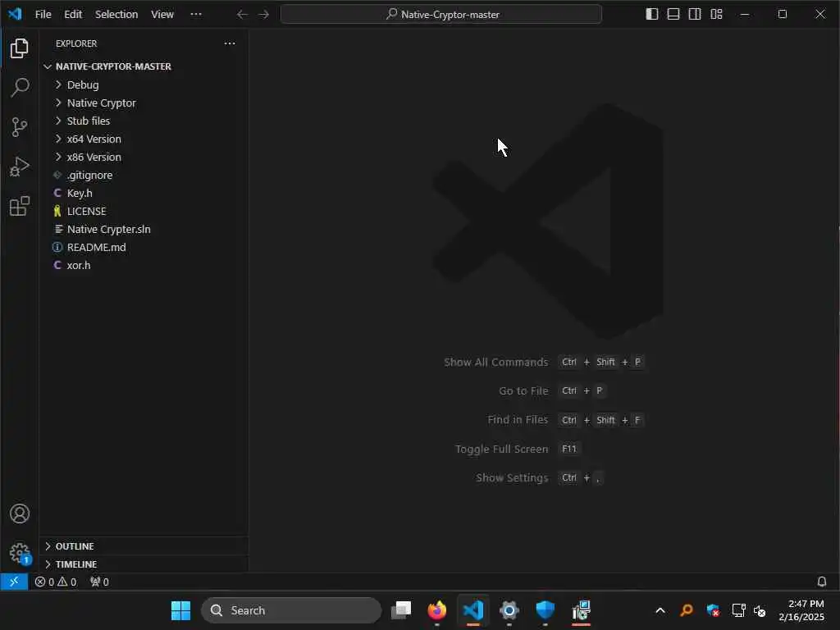Expand the TIMELINE section
This screenshot has width=840, height=630.
(x=144, y=564)
